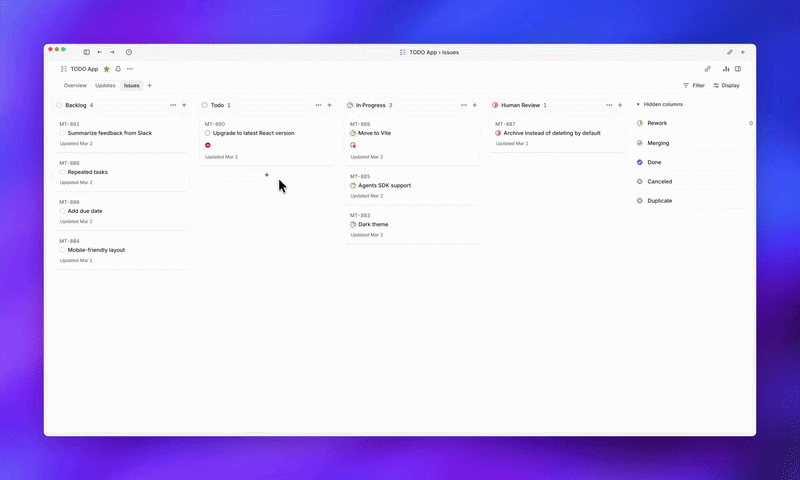Change status icon of Agents SDK support
Screen dimensions: 800x480
353,186
